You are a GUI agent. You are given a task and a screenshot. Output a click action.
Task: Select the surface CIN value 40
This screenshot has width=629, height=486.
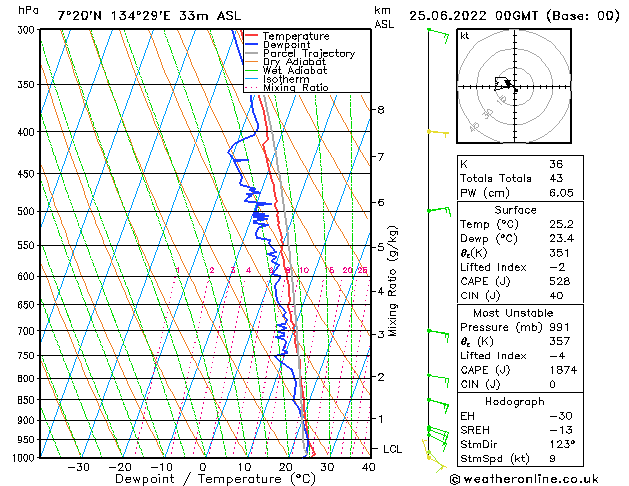556,296
